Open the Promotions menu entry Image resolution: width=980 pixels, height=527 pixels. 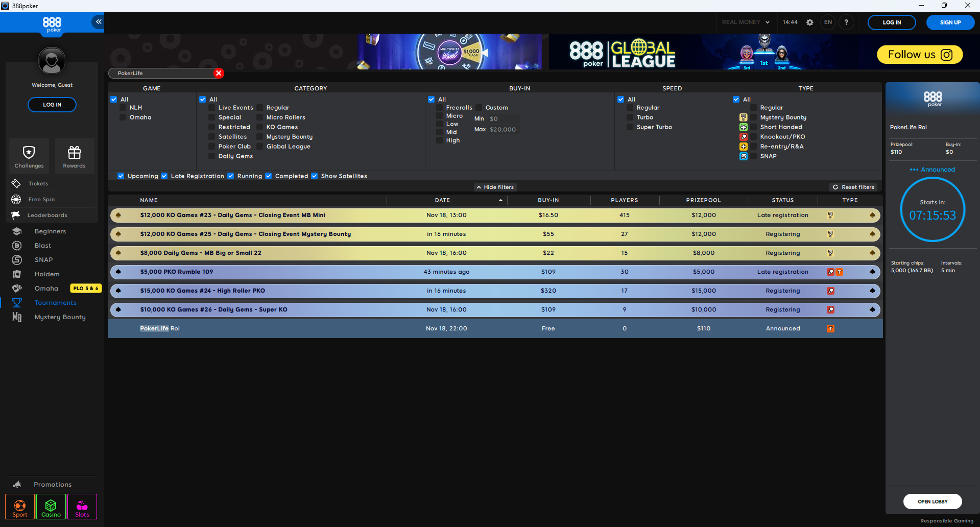(52, 484)
